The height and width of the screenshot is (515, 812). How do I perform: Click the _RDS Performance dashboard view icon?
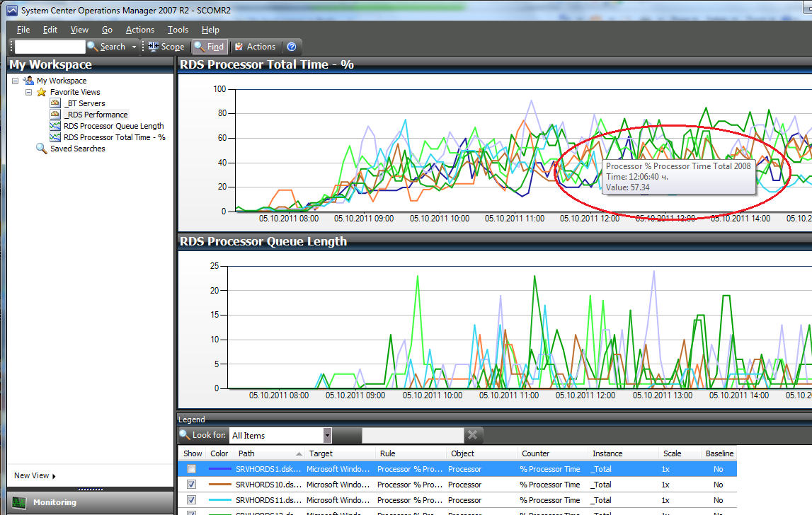point(55,115)
